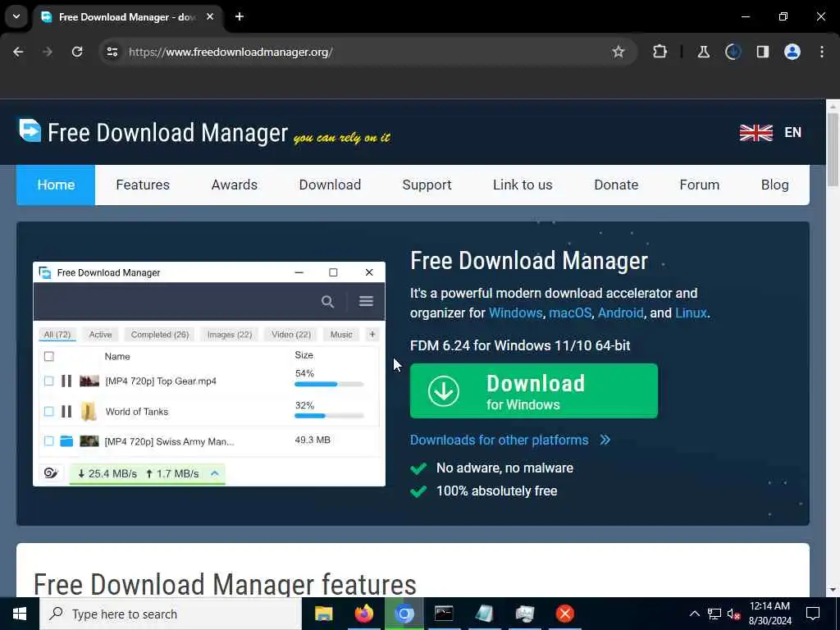
Task: Open Downloads for other platforms link
Action: pos(509,440)
